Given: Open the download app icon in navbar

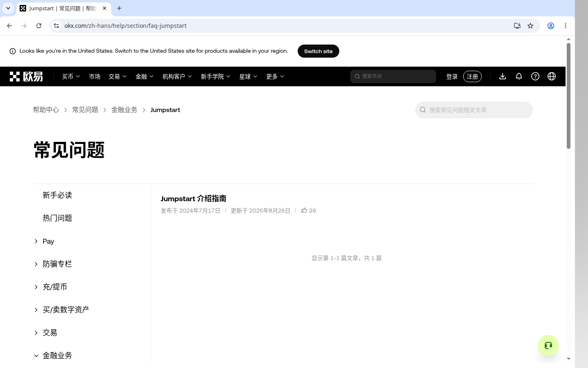Looking at the screenshot, I should [x=503, y=76].
